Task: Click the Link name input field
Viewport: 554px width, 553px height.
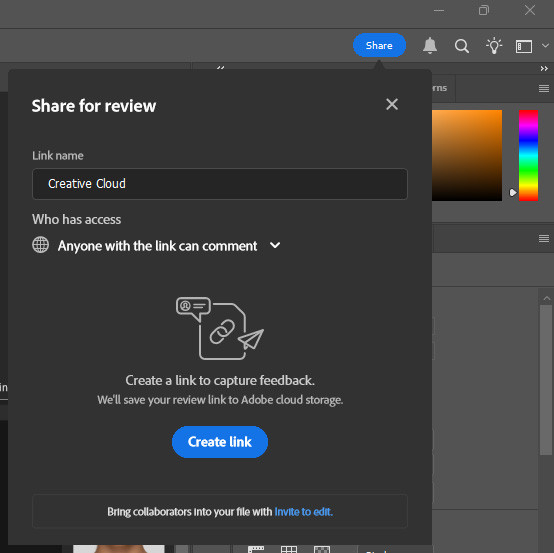Action: click(220, 184)
